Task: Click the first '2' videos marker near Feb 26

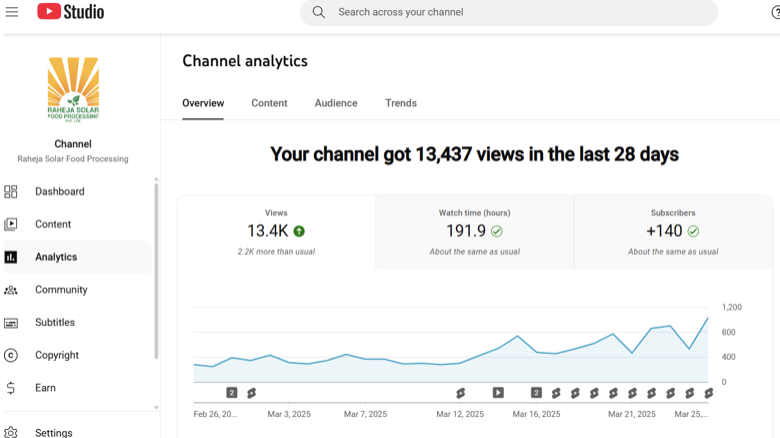Action: (232, 393)
